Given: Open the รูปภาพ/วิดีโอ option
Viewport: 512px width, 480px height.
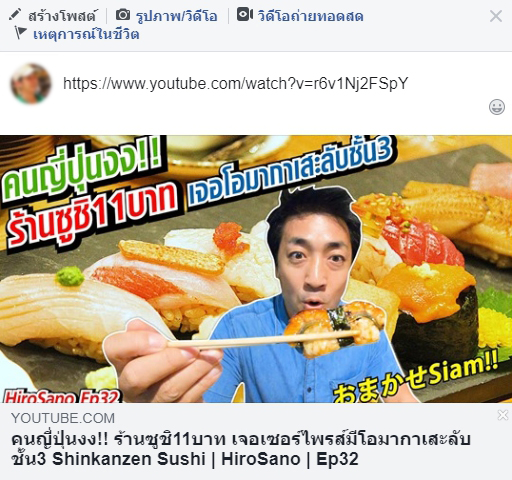Looking at the screenshot, I should pos(177,16).
